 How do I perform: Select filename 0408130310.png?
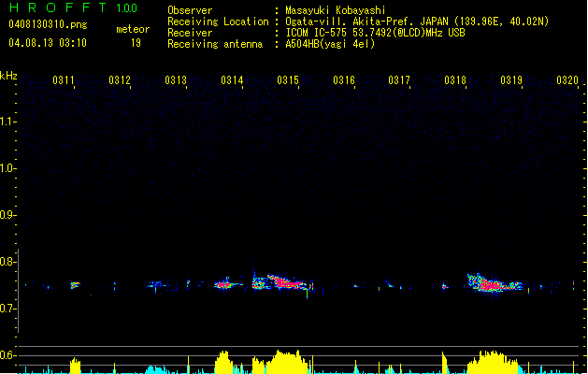coord(48,24)
